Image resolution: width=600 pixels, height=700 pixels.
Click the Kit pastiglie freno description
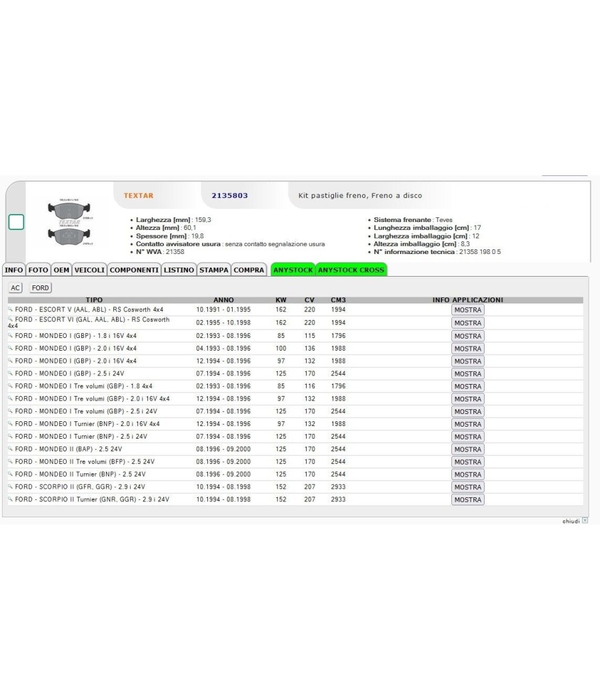point(360,195)
